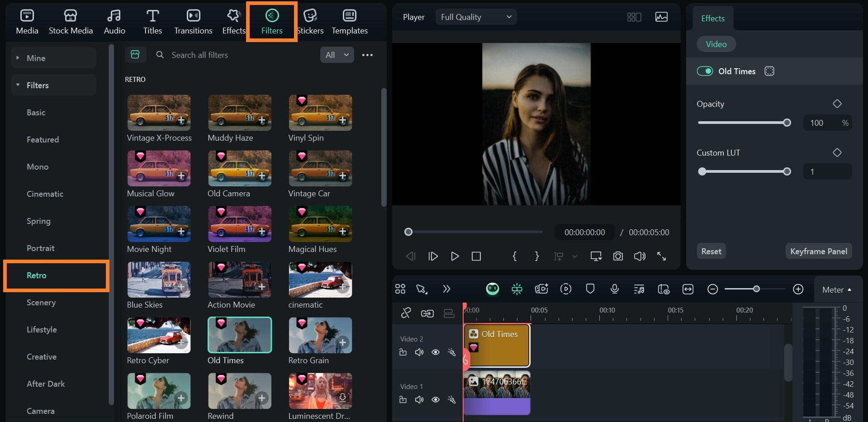
Task: Toggle visibility of Video 2 track
Action: tap(436, 352)
